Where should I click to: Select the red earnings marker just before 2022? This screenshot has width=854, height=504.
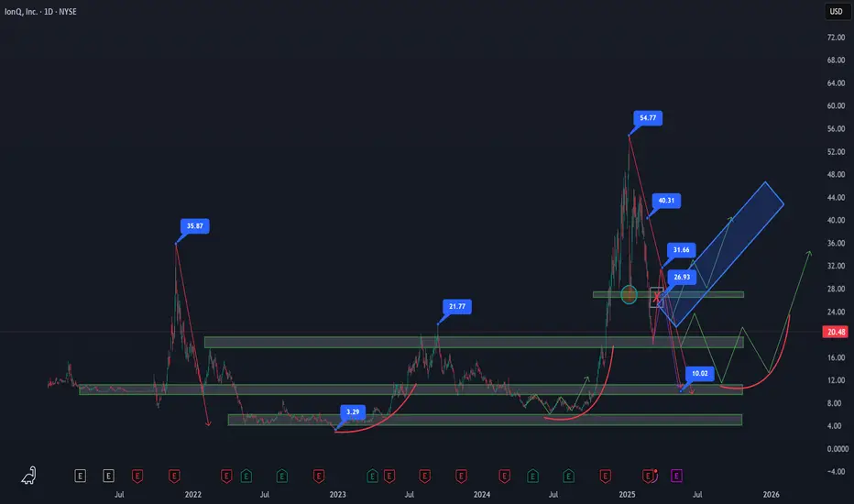[x=174, y=477]
